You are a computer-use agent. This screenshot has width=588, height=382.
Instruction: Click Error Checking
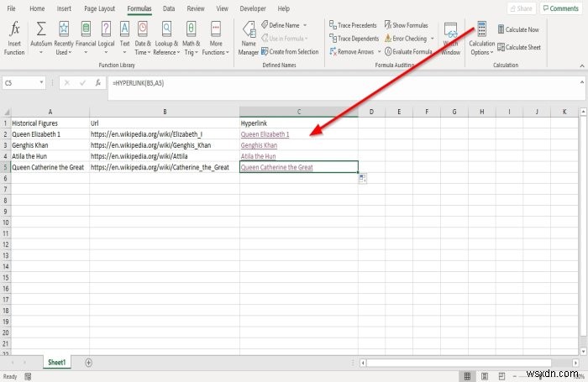pos(406,39)
